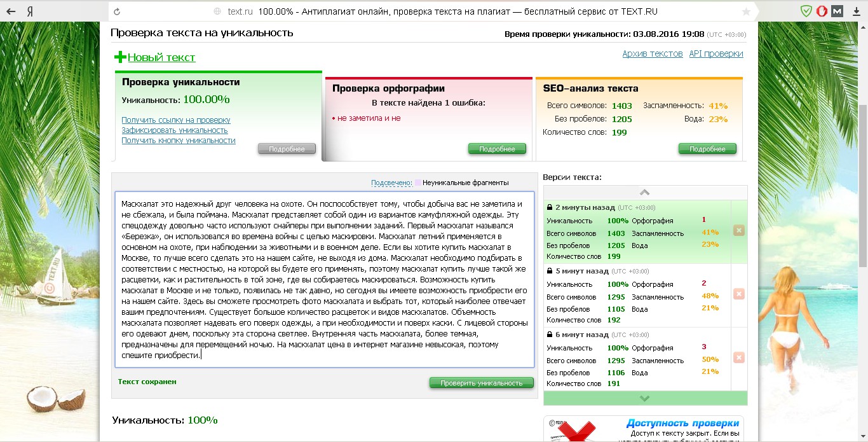Viewport: 868px width, 442px height.
Task: Move down through the text versions list
Action: coord(645,398)
